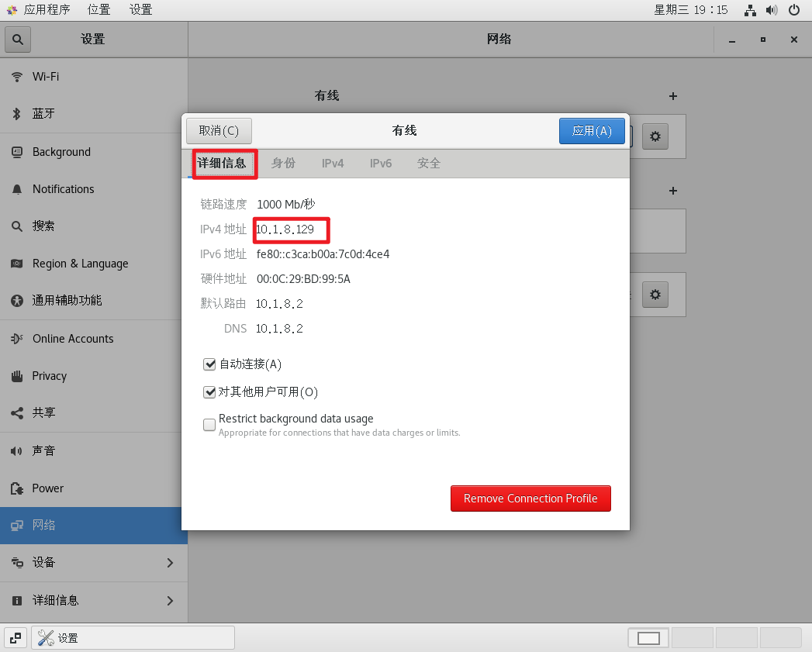
Task: Click the hardware address 00:0C:29:BD:99:5A
Action: [x=303, y=279]
